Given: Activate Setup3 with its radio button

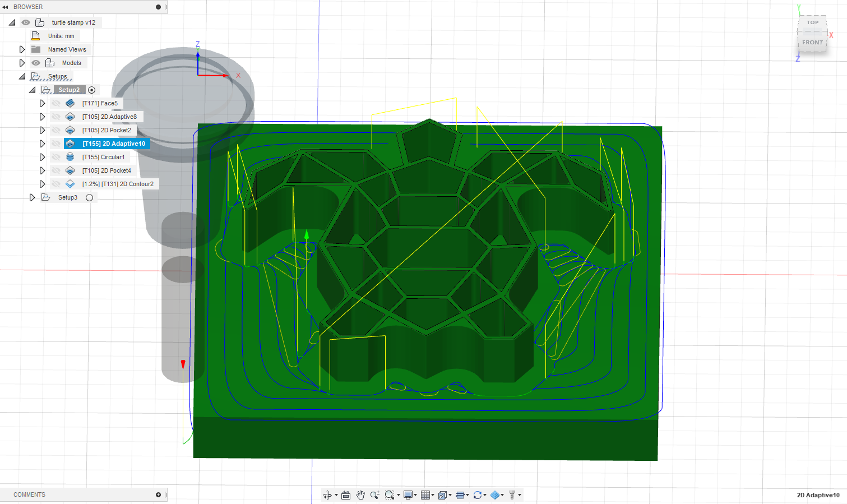Looking at the screenshot, I should point(90,197).
